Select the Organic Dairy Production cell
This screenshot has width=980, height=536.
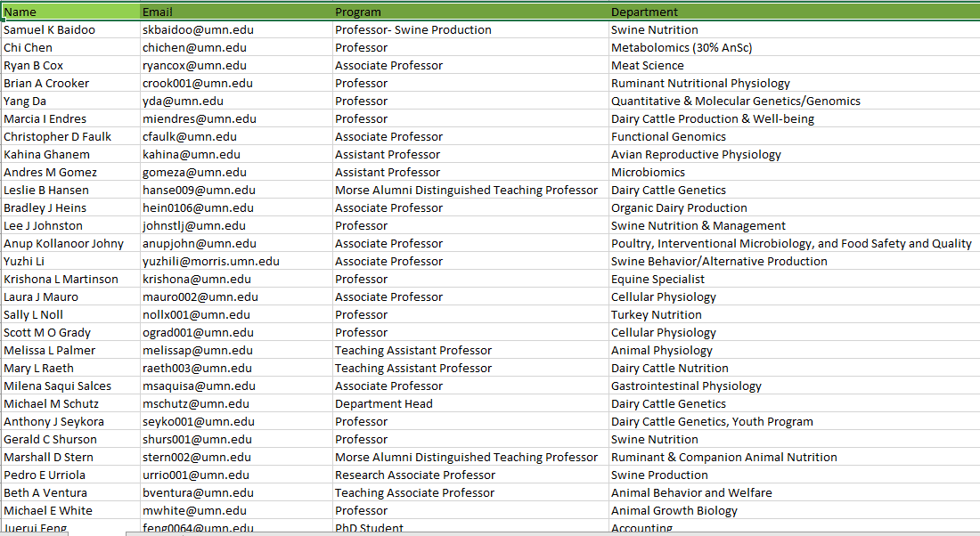coord(679,207)
